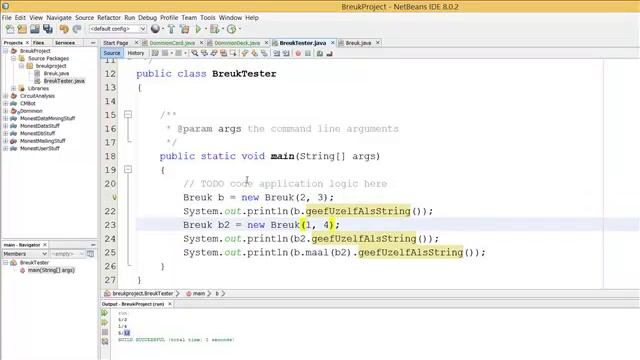The height and width of the screenshot is (360, 640).
Task: Click the New File toolbar icon
Action: click(x=9, y=29)
